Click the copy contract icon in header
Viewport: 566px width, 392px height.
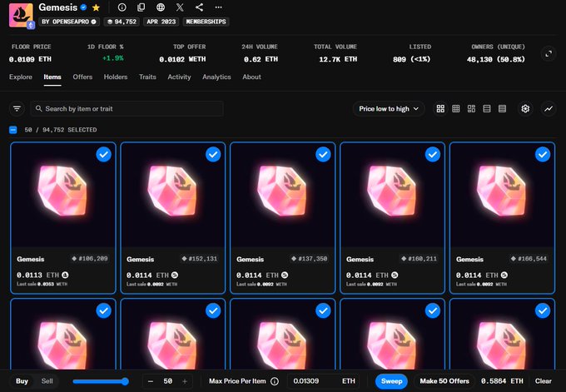tap(141, 7)
